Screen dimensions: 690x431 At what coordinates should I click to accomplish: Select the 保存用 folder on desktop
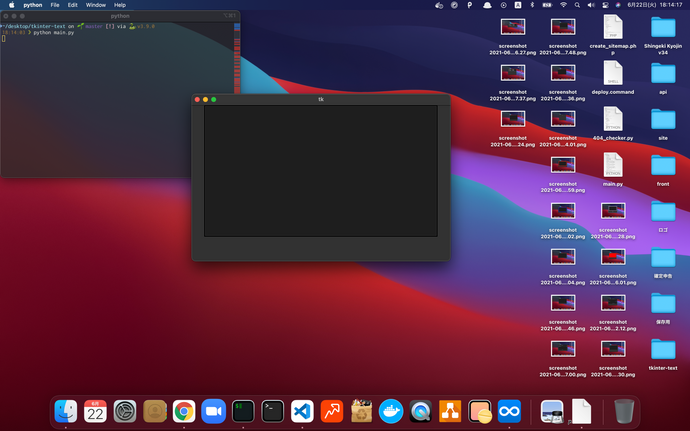663,307
